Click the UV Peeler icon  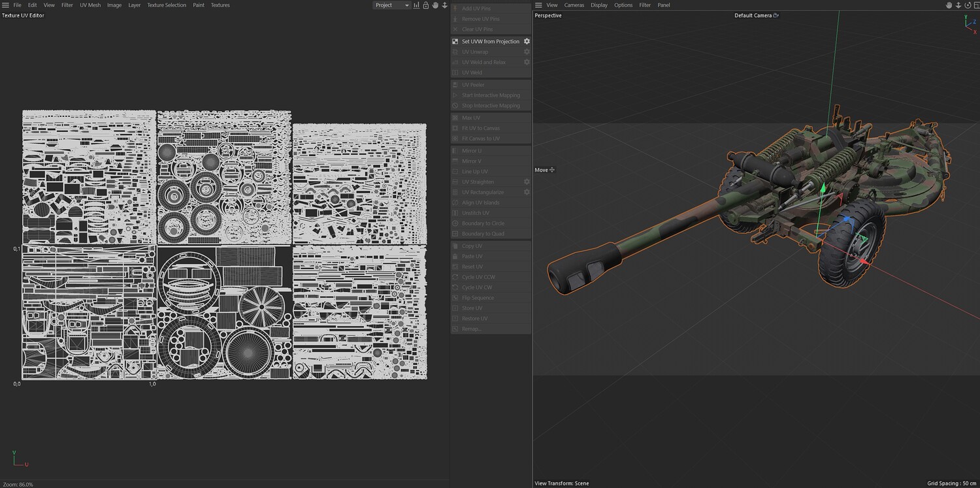tap(455, 85)
